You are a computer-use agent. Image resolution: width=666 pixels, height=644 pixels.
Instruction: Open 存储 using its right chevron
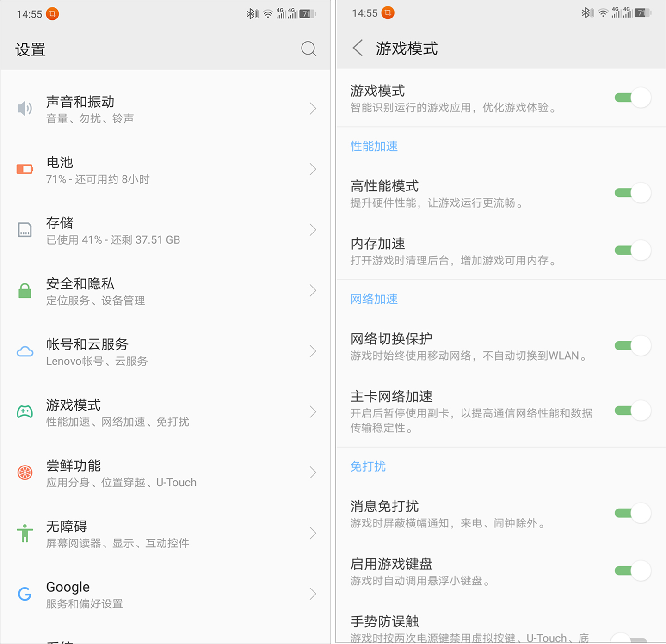click(x=313, y=230)
